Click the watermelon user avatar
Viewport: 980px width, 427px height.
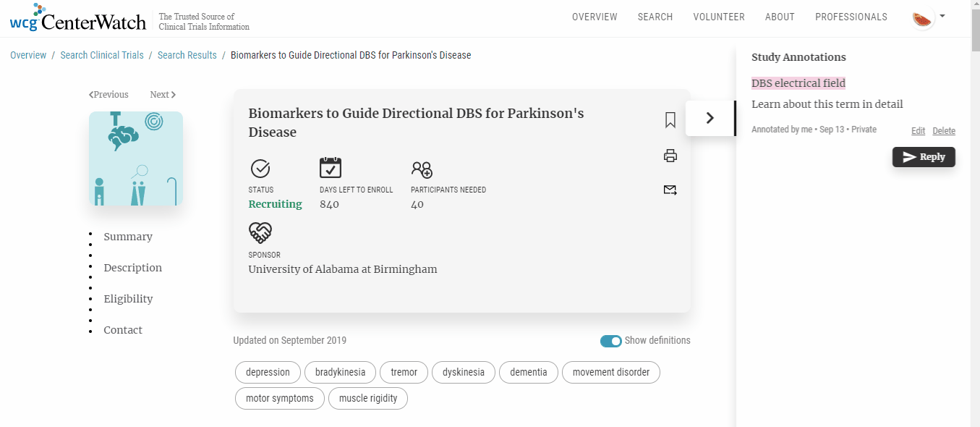pos(922,18)
